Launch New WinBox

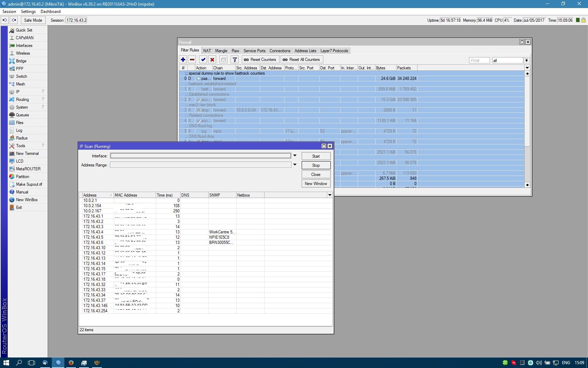click(x=27, y=200)
